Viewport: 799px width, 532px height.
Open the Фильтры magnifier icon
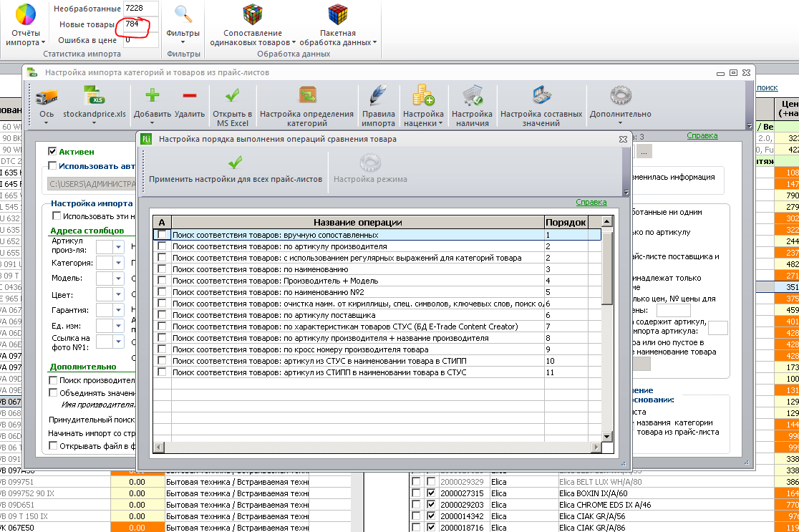[183, 15]
